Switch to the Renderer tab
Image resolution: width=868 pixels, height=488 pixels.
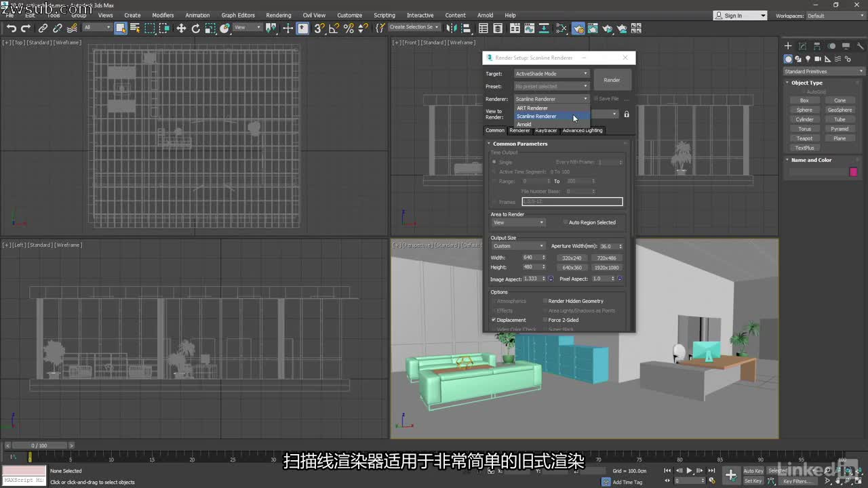(x=519, y=130)
